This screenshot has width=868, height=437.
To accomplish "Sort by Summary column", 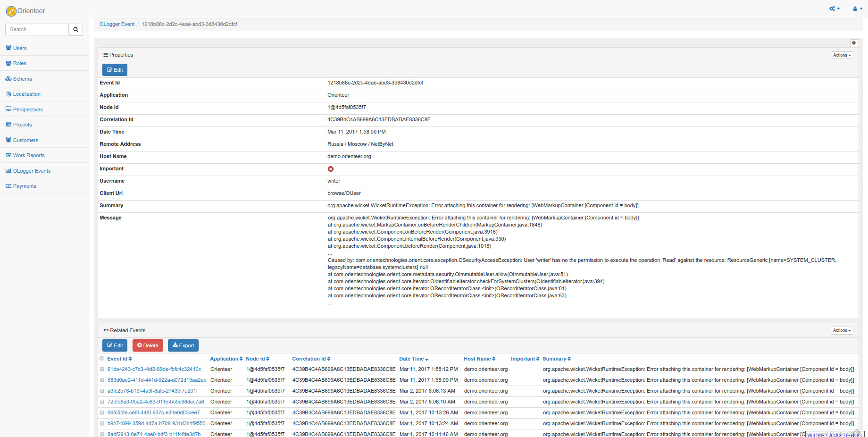I will tap(557, 359).
